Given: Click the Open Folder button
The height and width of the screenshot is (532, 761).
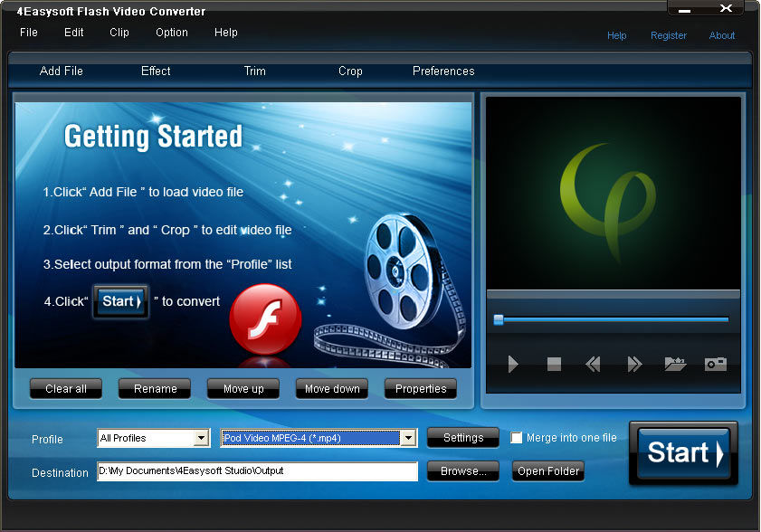Looking at the screenshot, I should [548, 470].
